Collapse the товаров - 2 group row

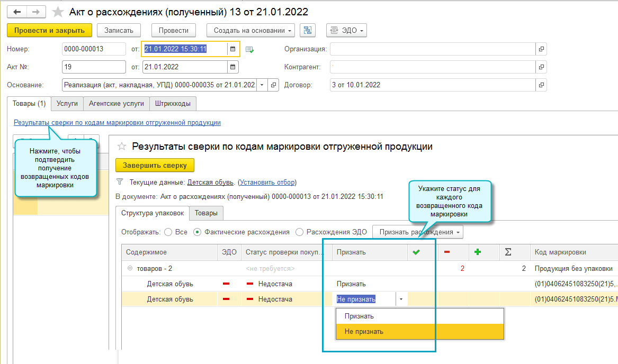pyautogui.click(x=130, y=268)
